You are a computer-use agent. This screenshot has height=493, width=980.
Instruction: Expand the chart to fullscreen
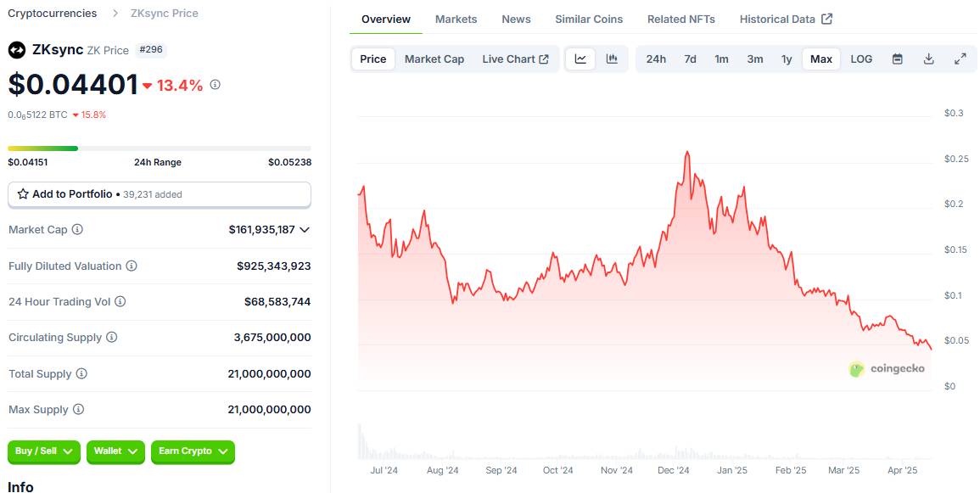(x=960, y=59)
